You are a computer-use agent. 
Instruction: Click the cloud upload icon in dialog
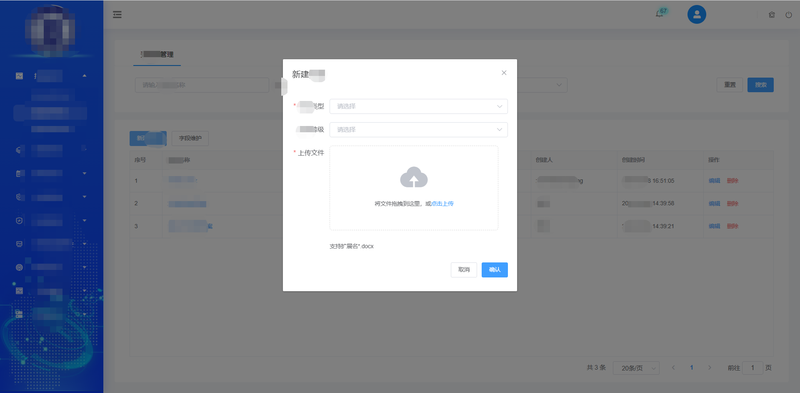point(414,177)
